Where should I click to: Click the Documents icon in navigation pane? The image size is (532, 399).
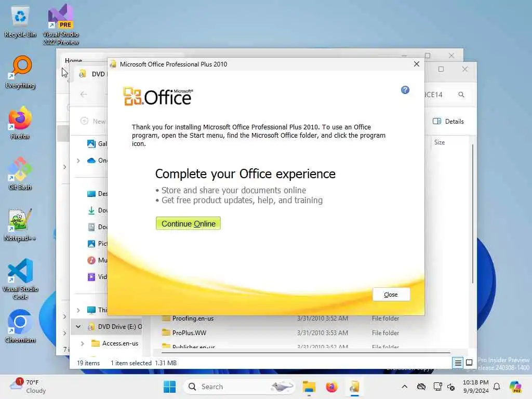(x=91, y=227)
